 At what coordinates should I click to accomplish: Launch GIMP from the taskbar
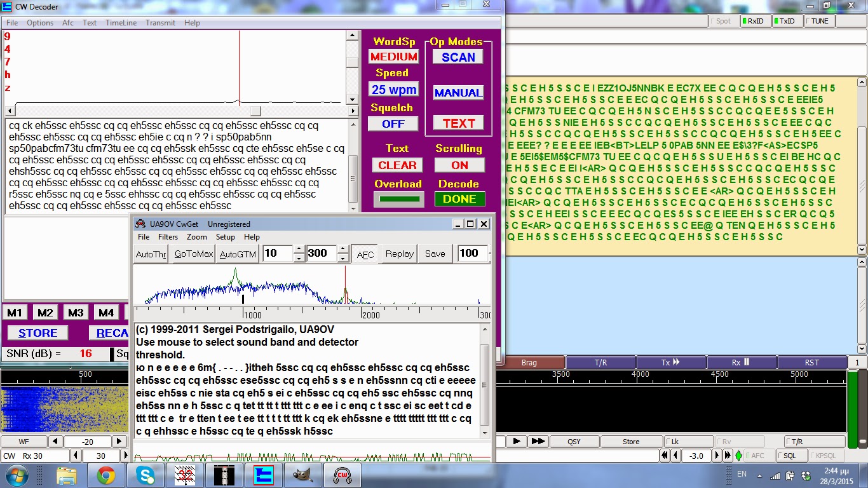click(x=304, y=475)
